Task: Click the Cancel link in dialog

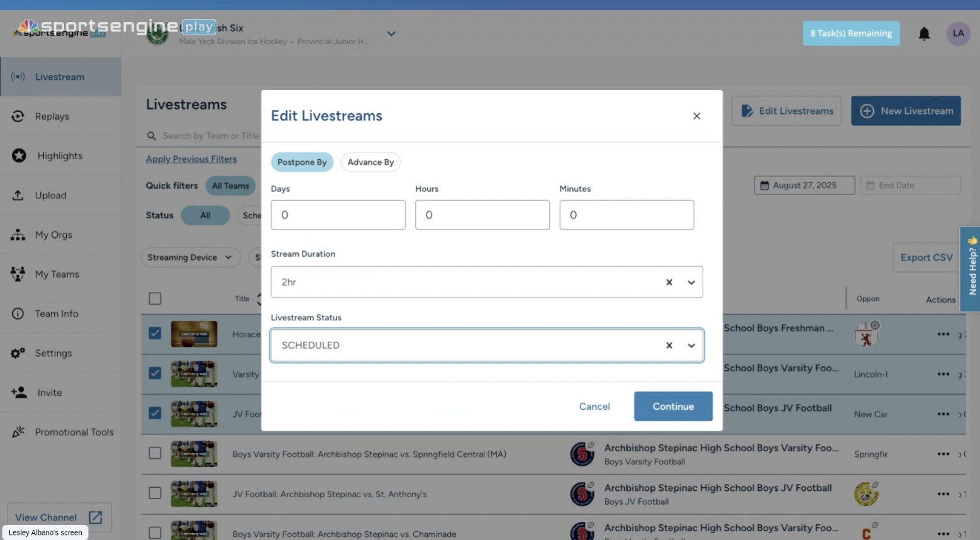Action: pos(594,407)
